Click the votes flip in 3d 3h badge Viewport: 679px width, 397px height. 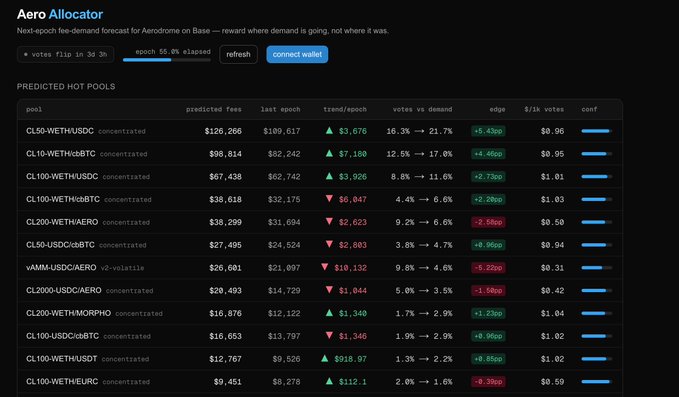(x=66, y=55)
